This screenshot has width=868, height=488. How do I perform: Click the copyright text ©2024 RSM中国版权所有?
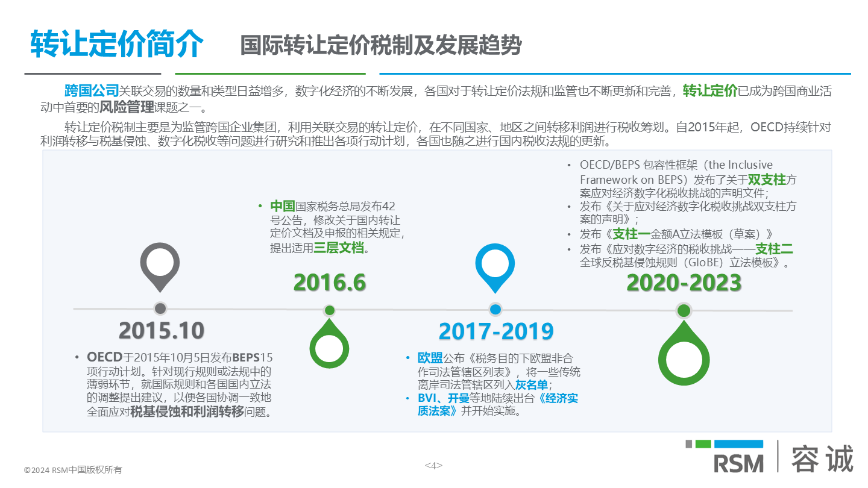[73, 470]
